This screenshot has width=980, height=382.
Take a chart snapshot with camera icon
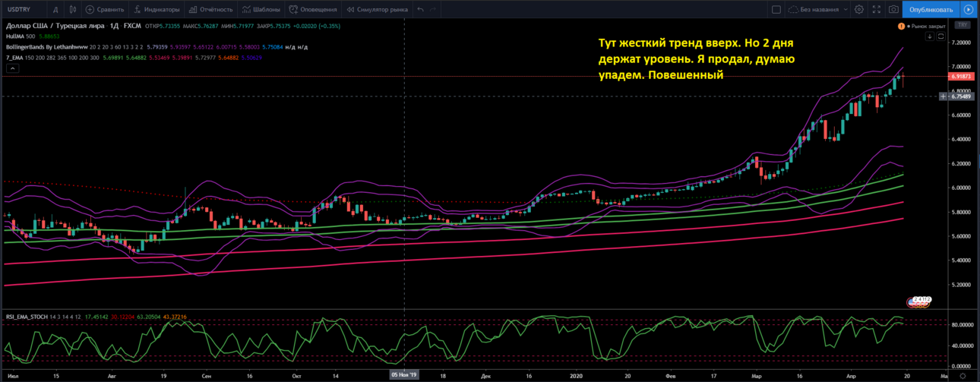coord(893,10)
